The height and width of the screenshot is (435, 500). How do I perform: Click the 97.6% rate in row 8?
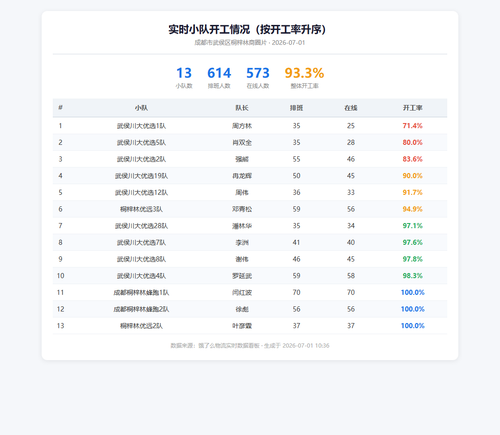pyautogui.click(x=413, y=242)
